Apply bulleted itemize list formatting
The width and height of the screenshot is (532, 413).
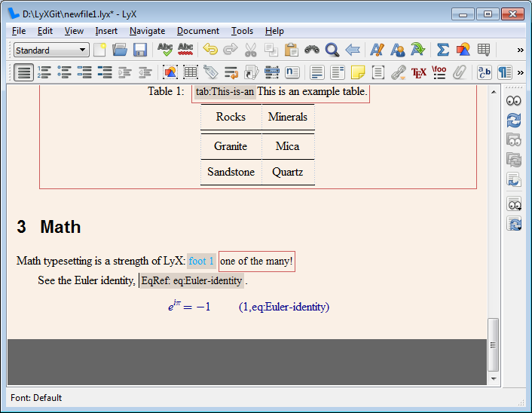coord(65,72)
